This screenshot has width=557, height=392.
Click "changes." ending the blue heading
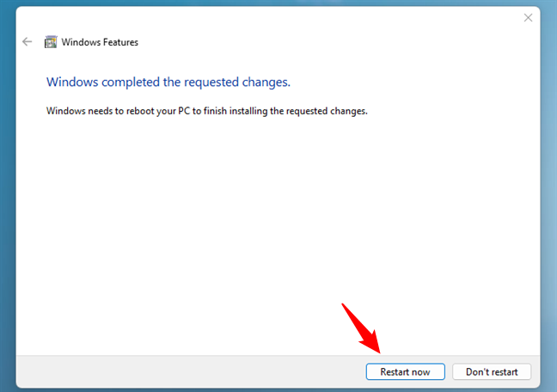click(268, 83)
